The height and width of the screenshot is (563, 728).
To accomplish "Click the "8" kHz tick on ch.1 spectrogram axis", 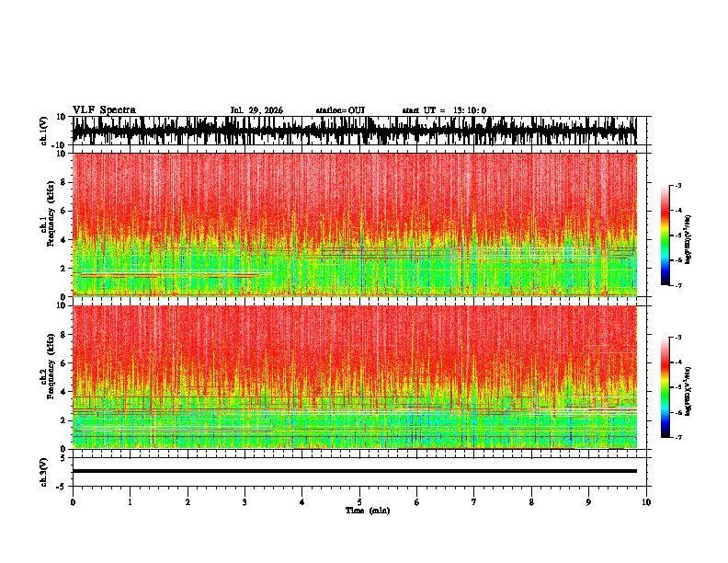I will pos(64,182).
